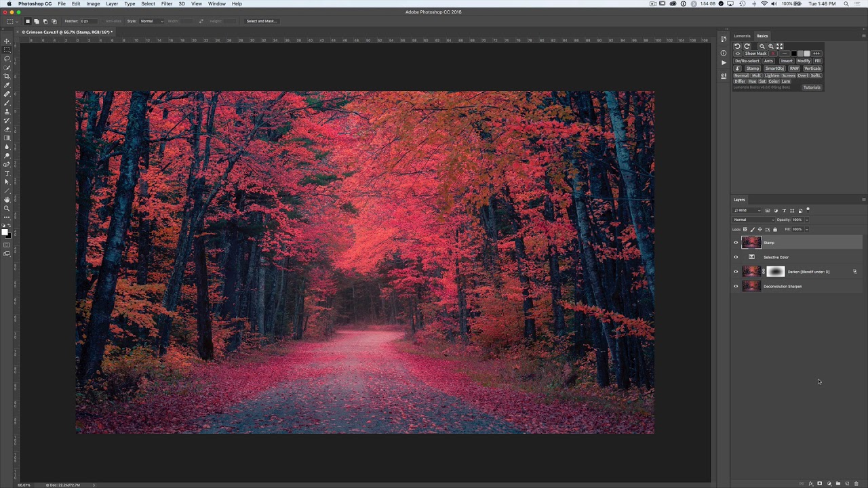
Task: Click the Lumenzia Basics redo arrow
Action: click(x=747, y=46)
